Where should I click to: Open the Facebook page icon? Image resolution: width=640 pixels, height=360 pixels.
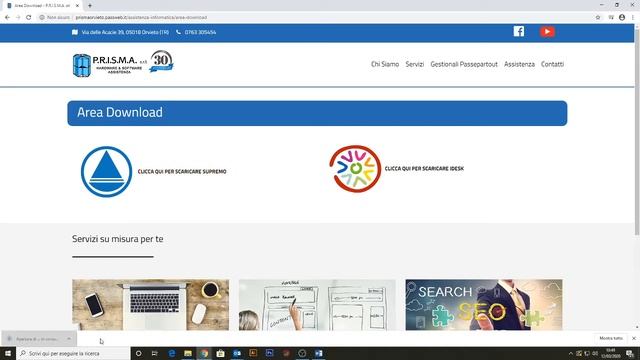(519, 31)
